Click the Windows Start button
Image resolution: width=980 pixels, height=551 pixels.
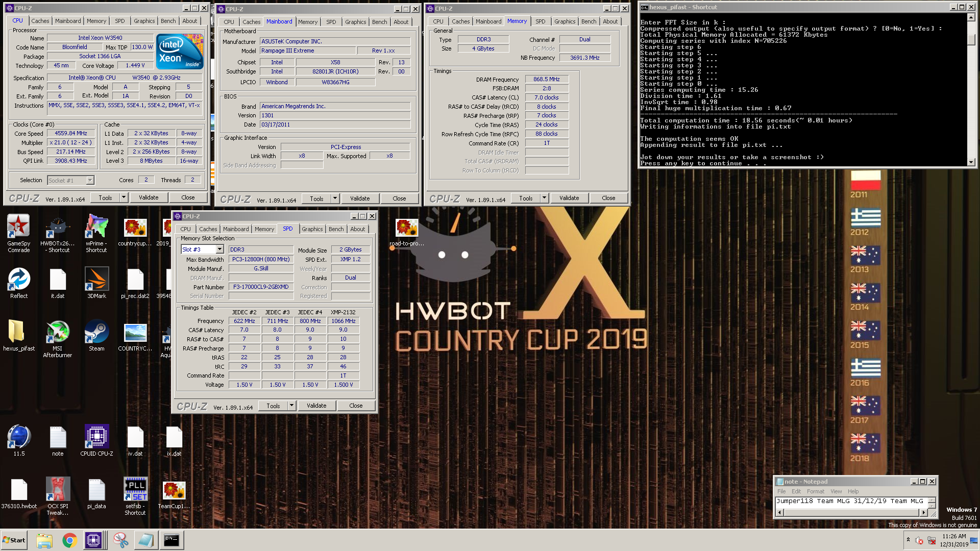pyautogui.click(x=14, y=540)
